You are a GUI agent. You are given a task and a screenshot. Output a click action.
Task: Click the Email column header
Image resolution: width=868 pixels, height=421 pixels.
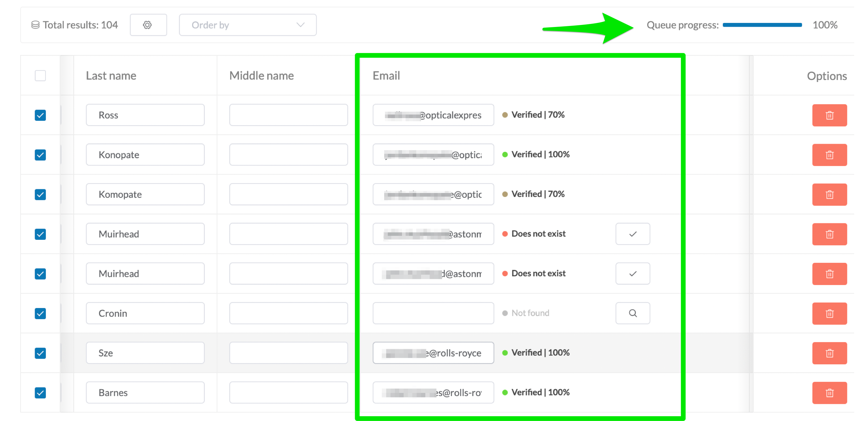[x=386, y=76]
